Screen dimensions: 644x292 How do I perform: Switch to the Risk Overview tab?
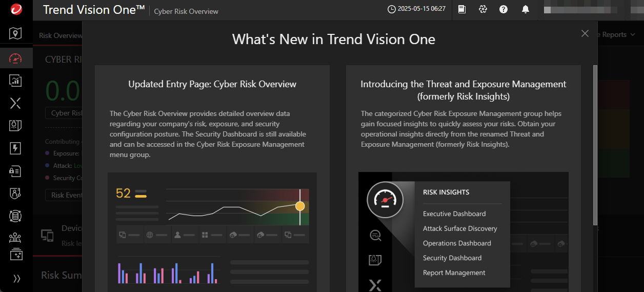(x=60, y=35)
